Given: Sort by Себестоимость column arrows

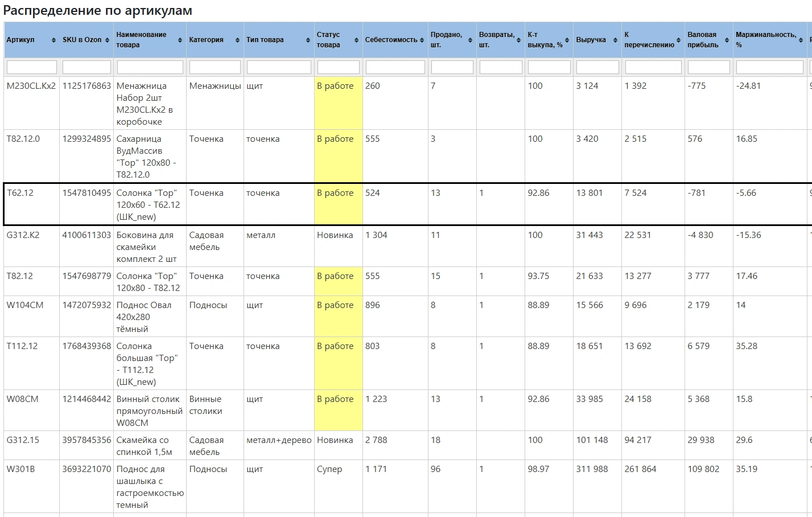Looking at the screenshot, I should (x=422, y=40).
